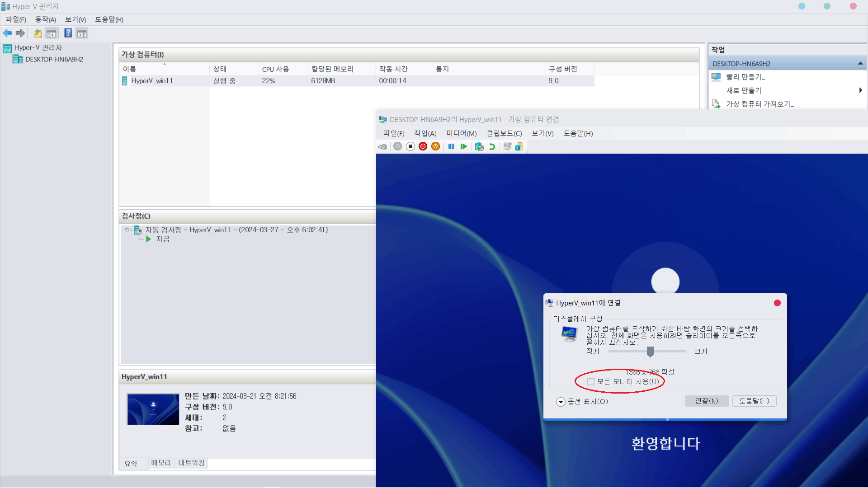The width and height of the screenshot is (868, 488).
Task: Collapse the 자동 검사점 tree node
Action: click(x=127, y=230)
